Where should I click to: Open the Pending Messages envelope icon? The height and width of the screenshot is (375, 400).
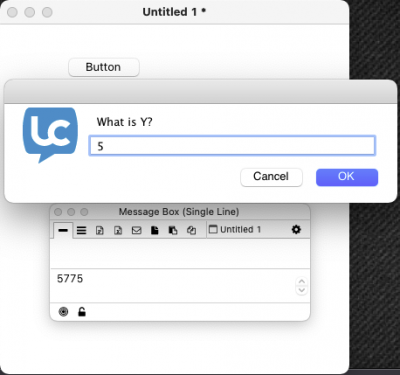(x=136, y=230)
